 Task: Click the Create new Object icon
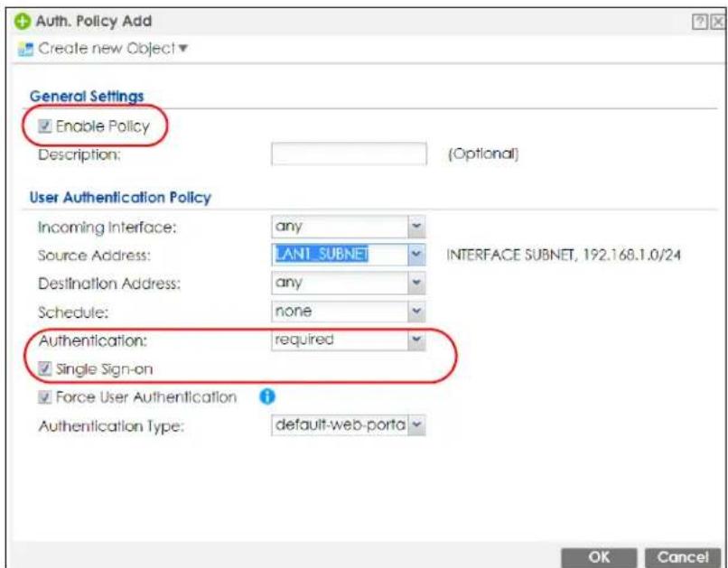click(x=25, y=49)
